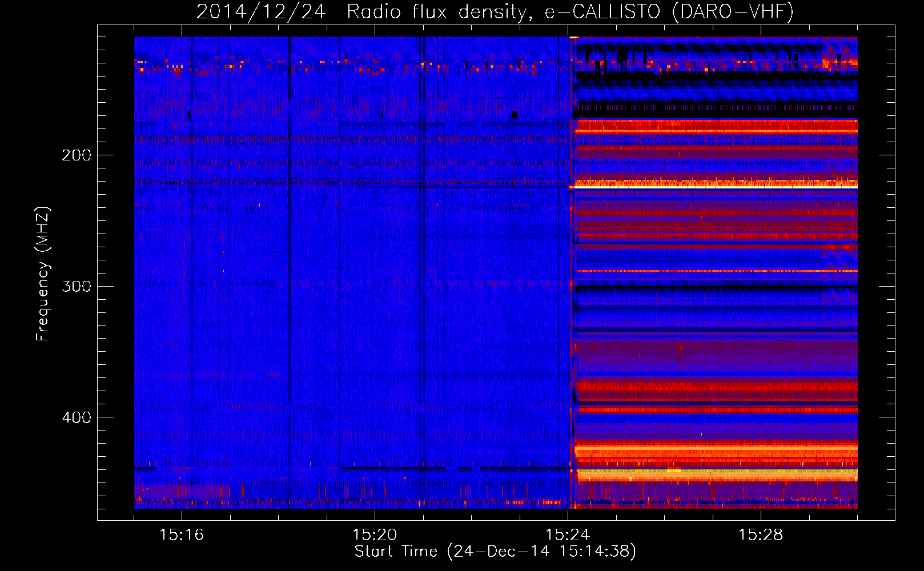This screenshot has height=571, width=924.
Task: Click the 'Frequency (MHZ)' axis label
Action: (43, 274)
